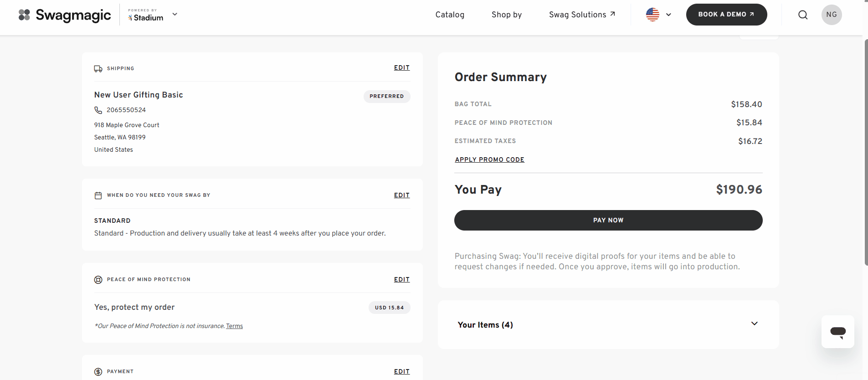Click the page vertical scrollbar
This screenshot has height=380, width=868.
(866, 152)
